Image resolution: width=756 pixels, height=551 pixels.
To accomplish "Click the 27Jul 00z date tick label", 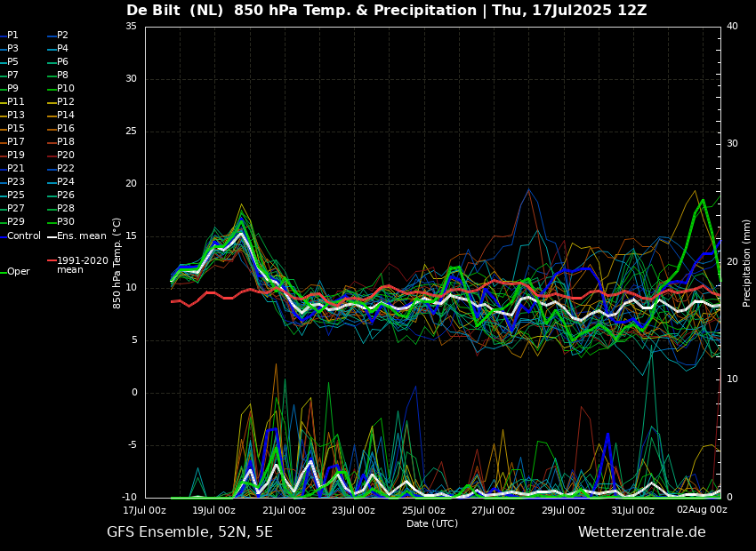I will tap(493, 511).
